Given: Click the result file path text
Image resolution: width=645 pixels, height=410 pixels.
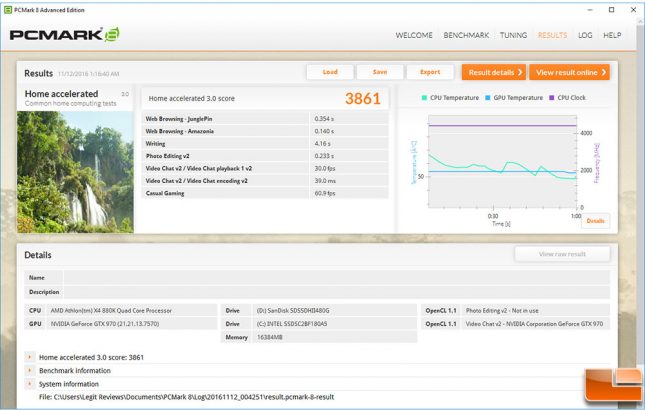Looking at the screenshot, I should tap(186, 397).
